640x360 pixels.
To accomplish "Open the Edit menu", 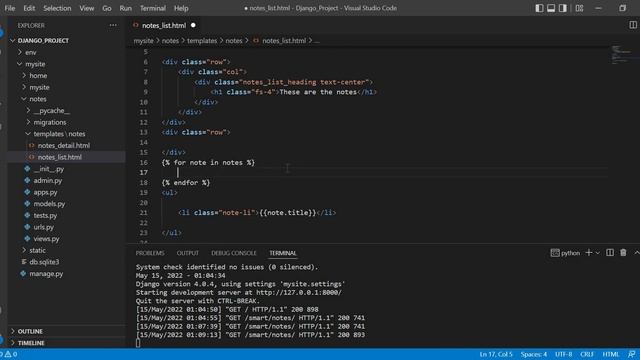I will click(29, 8).
